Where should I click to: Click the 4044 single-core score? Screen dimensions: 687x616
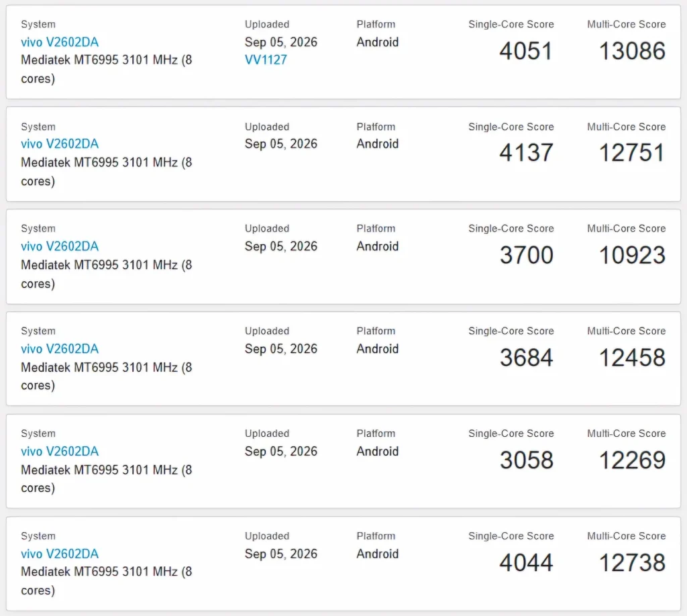[526, 562]
